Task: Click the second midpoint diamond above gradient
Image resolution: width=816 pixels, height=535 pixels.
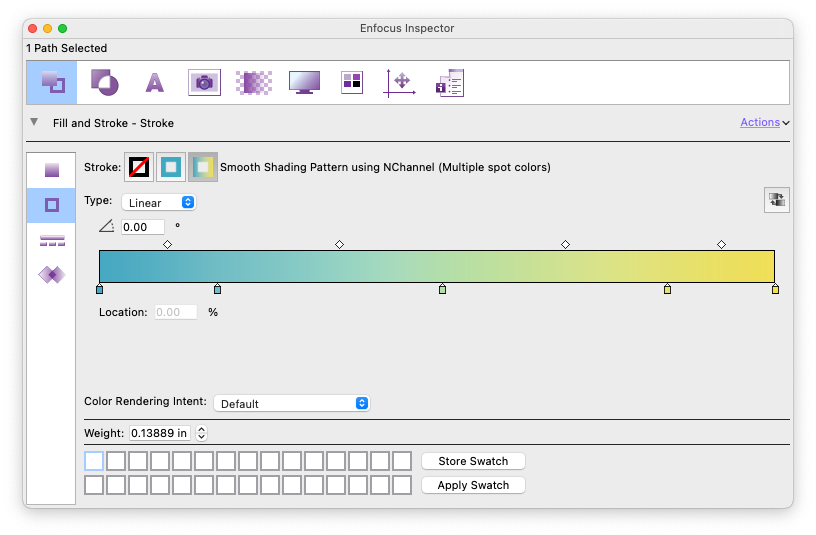Action: [339, 244]
